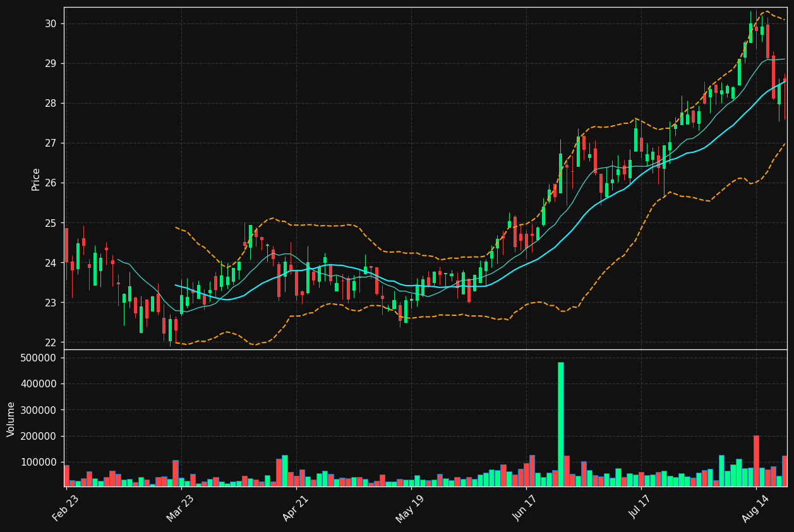The height and width of the screenshot is (532, 794).
Task: Click the Mar 23 date label
Action: click(x=180, y=508)
